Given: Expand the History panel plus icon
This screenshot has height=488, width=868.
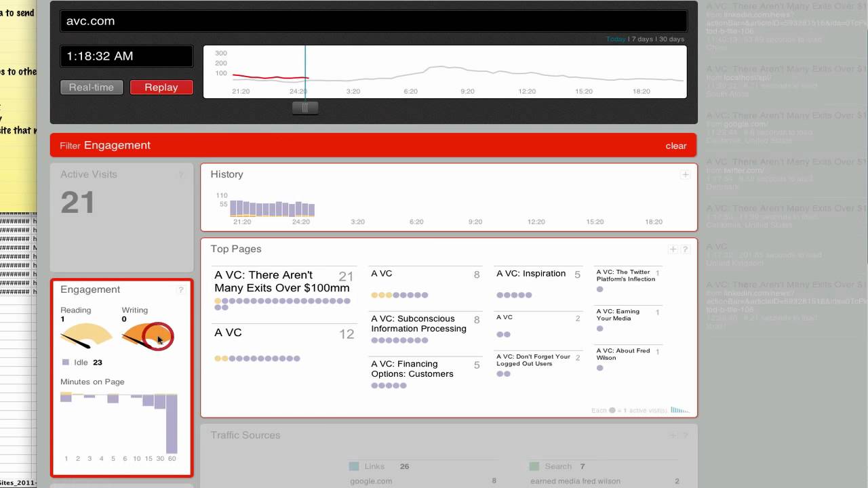Looking at the screenshot, I should click(686, 175).
